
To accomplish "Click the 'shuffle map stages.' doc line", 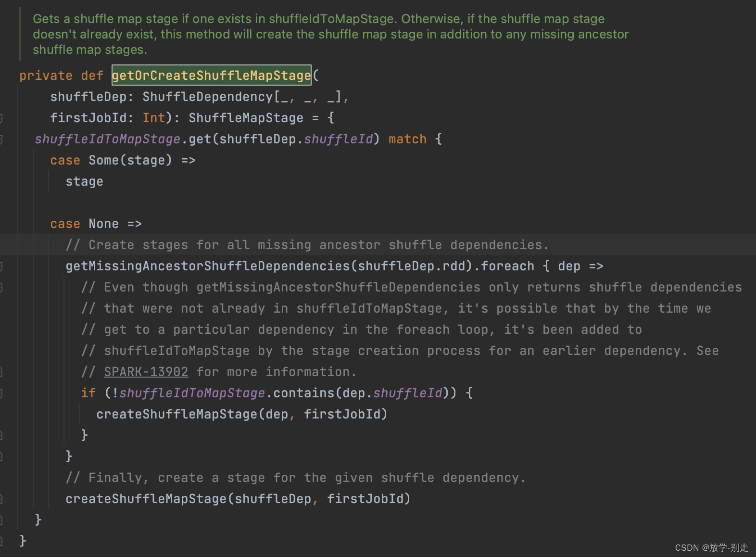I will (x=90, y=50).
